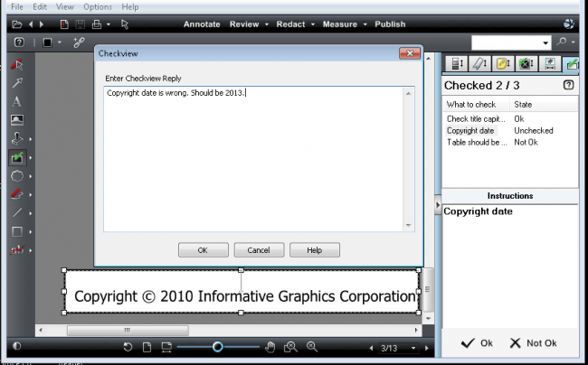Expand print options arrow

(109, 24)
